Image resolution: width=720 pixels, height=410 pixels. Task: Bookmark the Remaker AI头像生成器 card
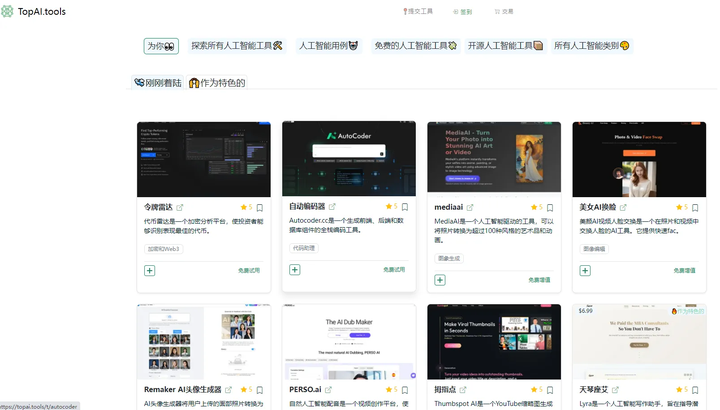point(260,390)
